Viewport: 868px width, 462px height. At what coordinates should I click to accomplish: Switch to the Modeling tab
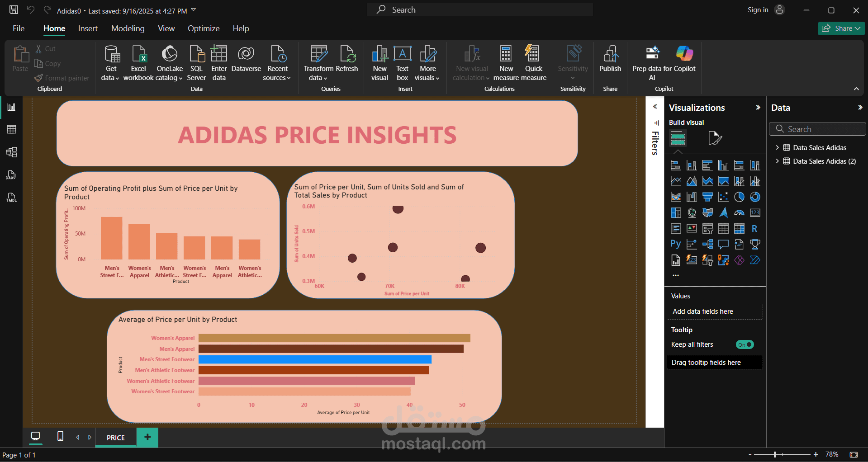click(128, 28)
